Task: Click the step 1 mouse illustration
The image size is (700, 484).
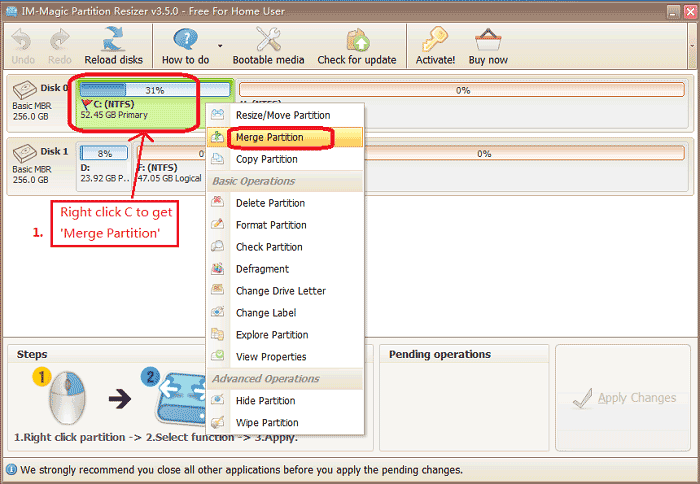Action: pyautogui.click(x=66, y=397)
